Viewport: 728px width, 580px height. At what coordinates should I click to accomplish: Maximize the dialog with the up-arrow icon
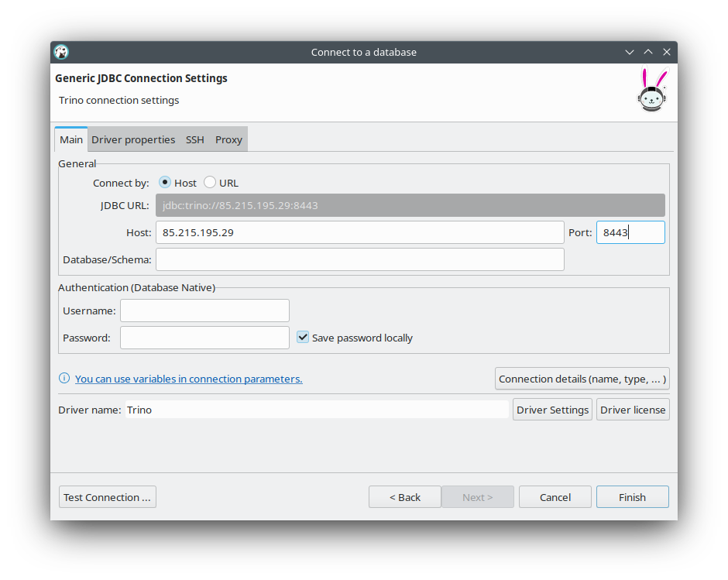pos(648,52)
